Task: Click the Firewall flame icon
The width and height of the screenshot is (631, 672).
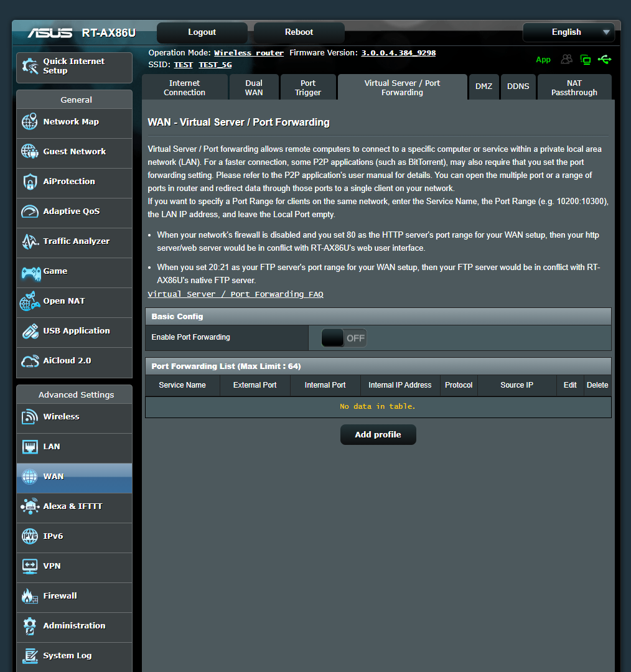Action: (x=30, y=596)
